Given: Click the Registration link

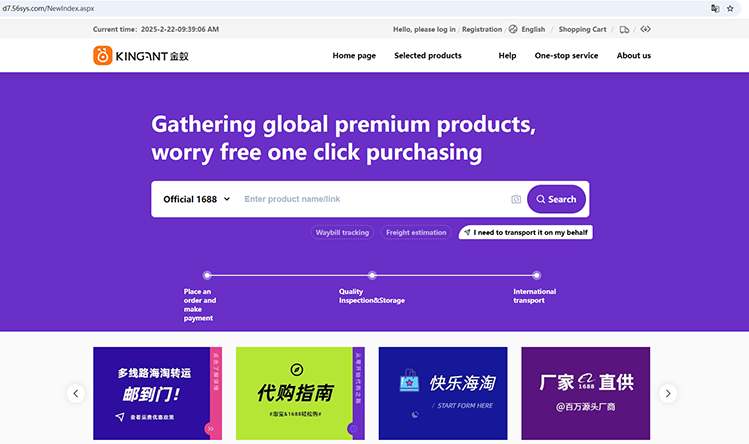Looking at the screenshot, I should pos(482,29).
